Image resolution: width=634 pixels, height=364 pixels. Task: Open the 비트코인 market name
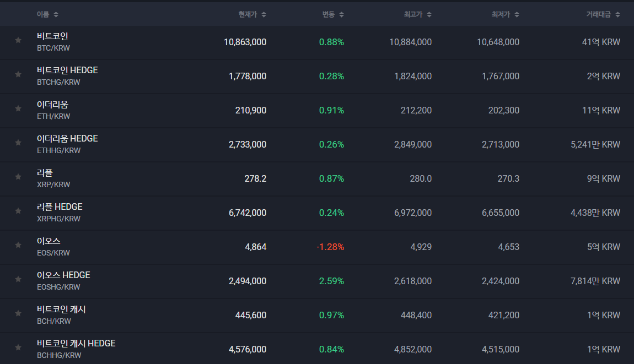52,36
